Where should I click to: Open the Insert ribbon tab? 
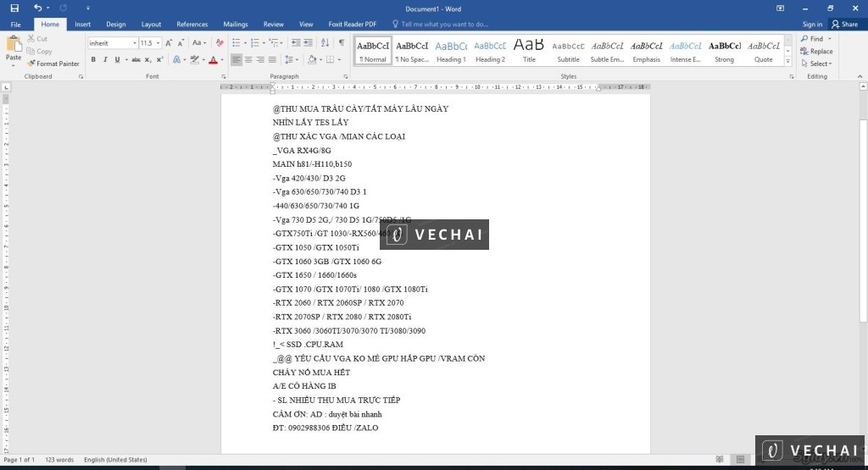point(82,25)
